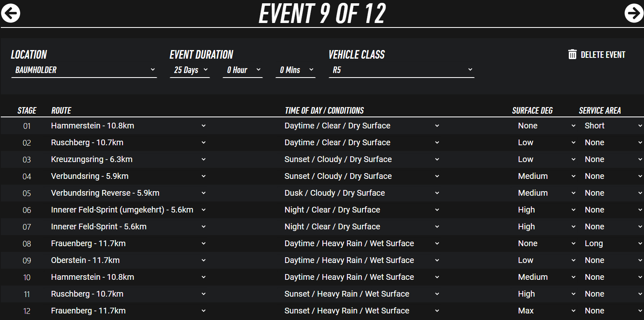
Task: Click stage number 09 row
Action: 27,261
